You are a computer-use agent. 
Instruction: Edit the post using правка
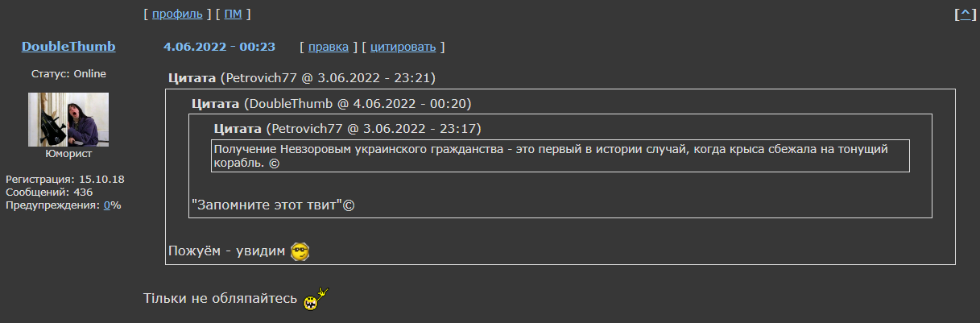(329, 47)
